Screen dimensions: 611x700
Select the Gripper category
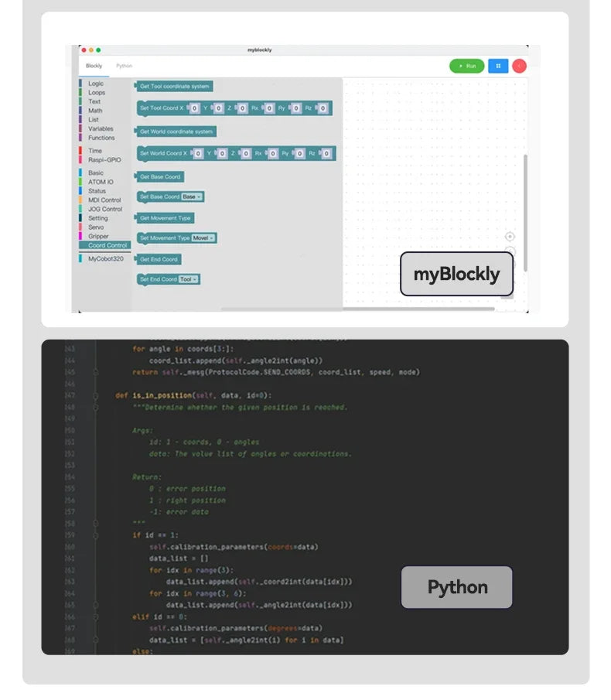98,236
